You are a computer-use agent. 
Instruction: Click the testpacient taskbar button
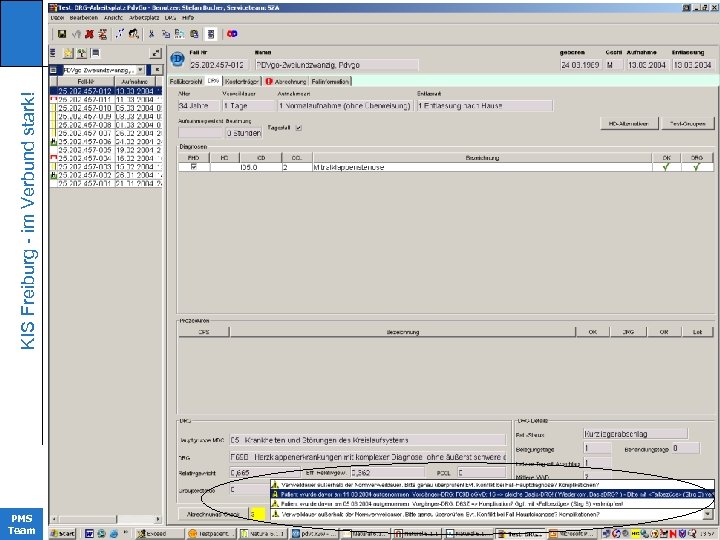[212, 534]
